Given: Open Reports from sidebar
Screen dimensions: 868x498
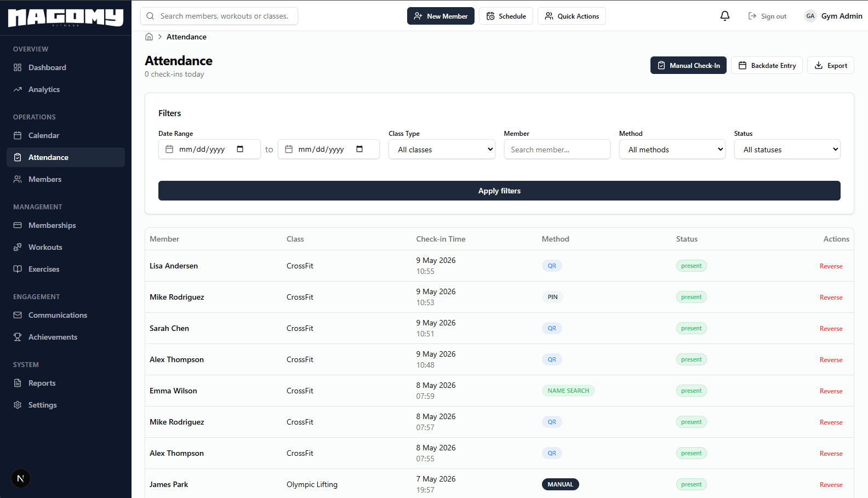Looking at the screenshot, I should [66, 383].
